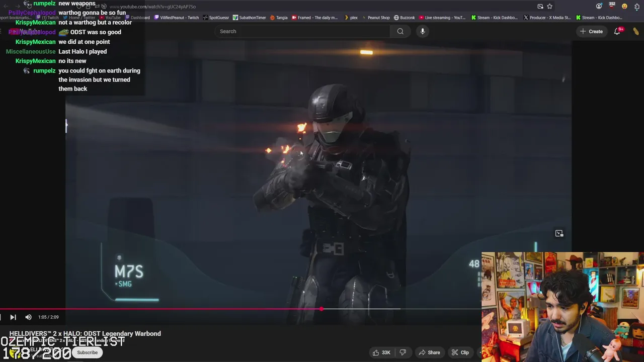Toggle miniplayer icon on video
This screenshot has height=362, width=644.
(559, 233)
